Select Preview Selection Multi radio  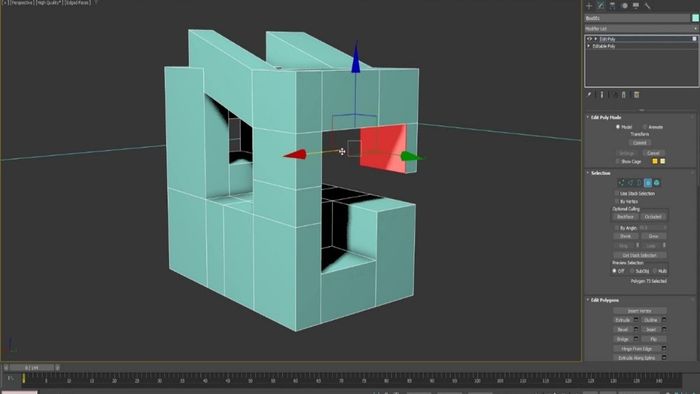(x=655, y=271)
